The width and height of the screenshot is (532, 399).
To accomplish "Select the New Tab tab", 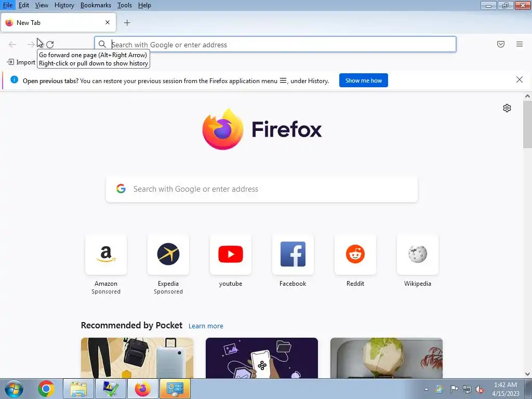I will click(58, 22).
